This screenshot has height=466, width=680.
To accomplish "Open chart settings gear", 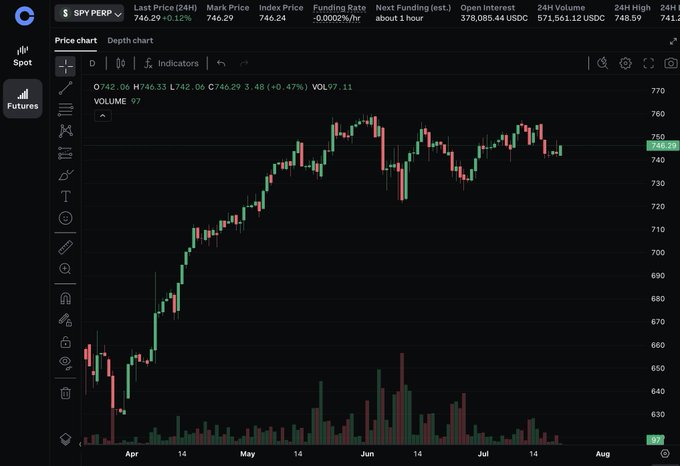I will tap(625, 63).
